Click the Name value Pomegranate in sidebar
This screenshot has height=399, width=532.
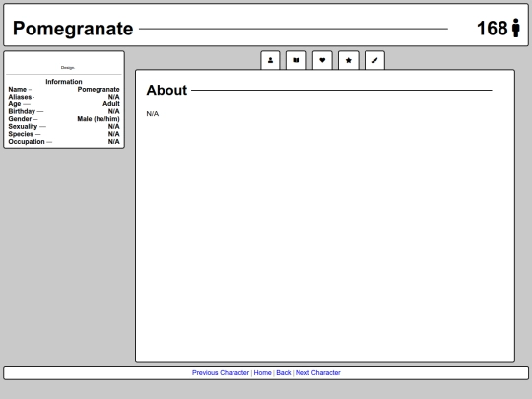[99, 90]
